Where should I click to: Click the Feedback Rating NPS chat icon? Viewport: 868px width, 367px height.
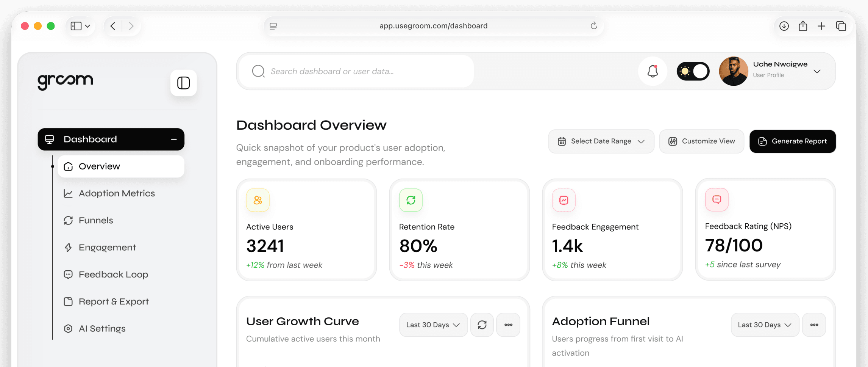click(x=717, y=199)
